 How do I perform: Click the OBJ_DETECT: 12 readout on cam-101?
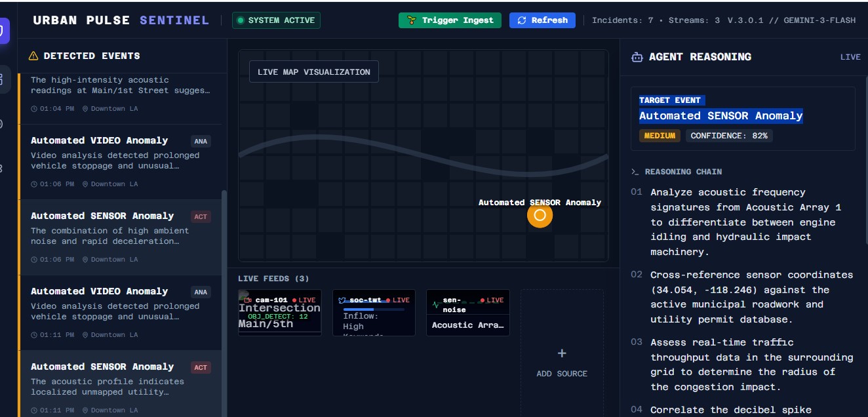(277, 316)
